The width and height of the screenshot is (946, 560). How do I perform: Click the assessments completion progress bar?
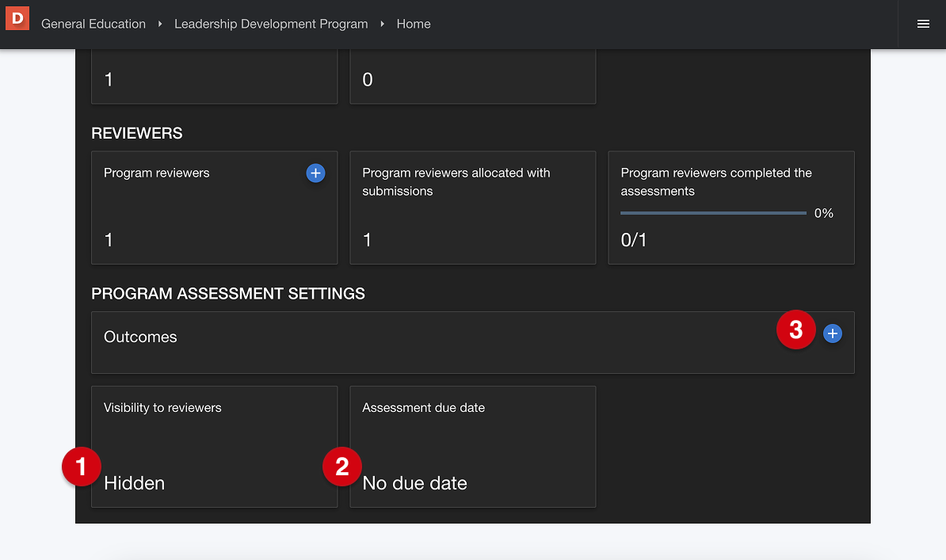(x=713, y=213)
